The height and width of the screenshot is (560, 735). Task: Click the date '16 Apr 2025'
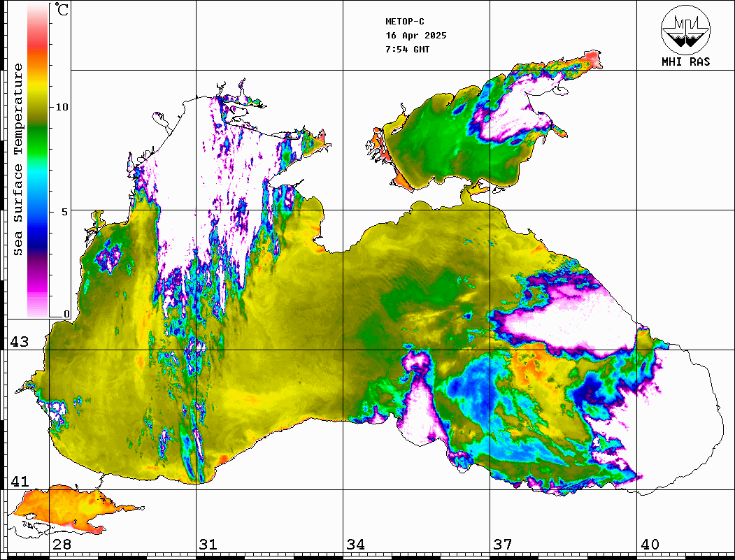click(416, 36)
